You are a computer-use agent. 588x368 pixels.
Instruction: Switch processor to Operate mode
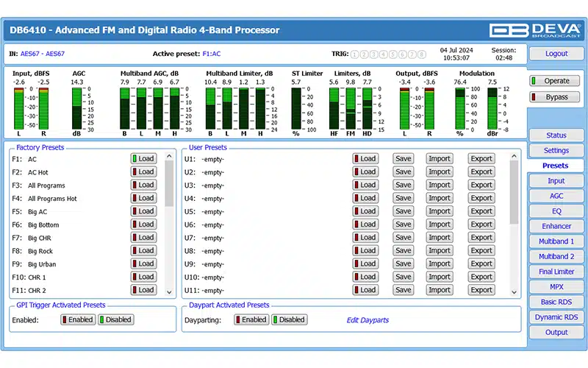555,81
